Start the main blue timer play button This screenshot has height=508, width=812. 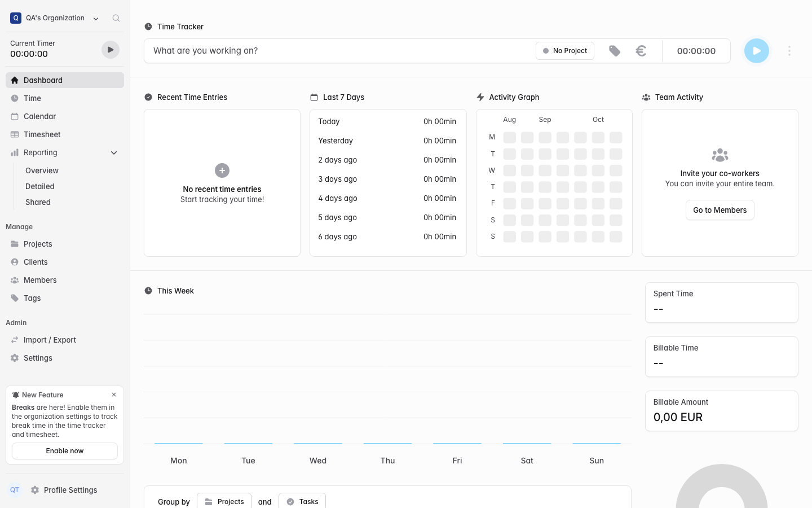coord(757,51)
